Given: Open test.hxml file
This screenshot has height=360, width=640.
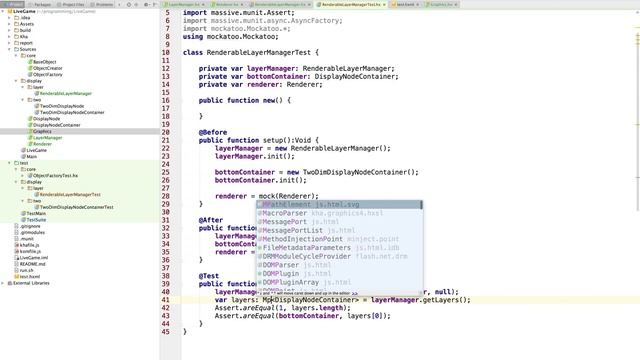Looking at the screenshot, I should tap(26, 277).
